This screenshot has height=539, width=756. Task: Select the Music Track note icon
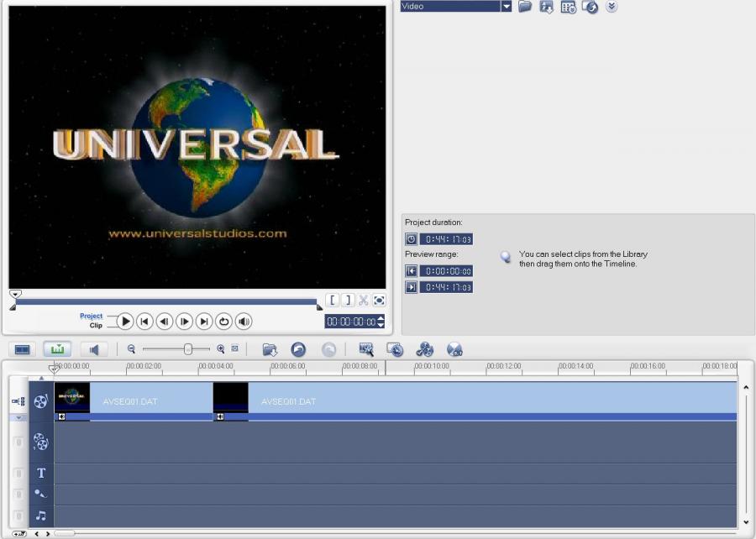[x=41, y=515]
